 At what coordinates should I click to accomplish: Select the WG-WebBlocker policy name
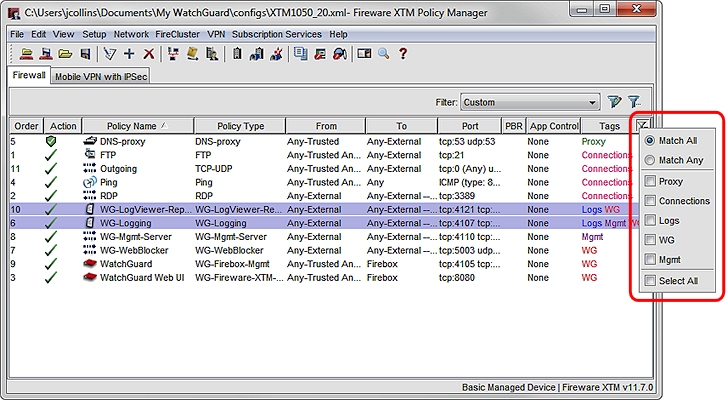[x=134, y=250]
